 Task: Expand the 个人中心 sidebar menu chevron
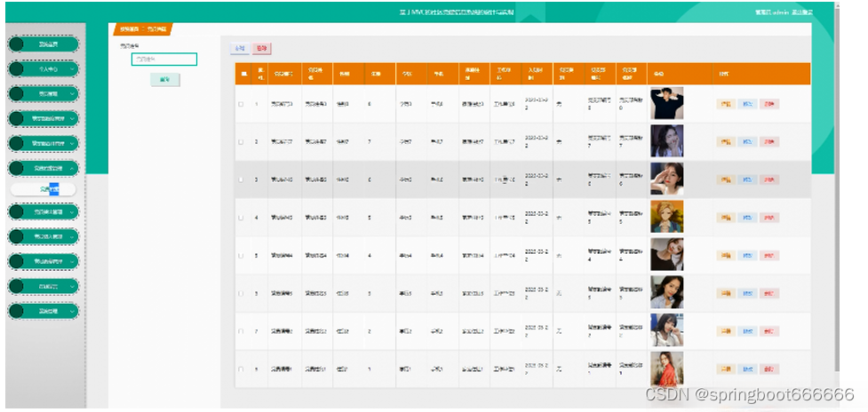73,69
